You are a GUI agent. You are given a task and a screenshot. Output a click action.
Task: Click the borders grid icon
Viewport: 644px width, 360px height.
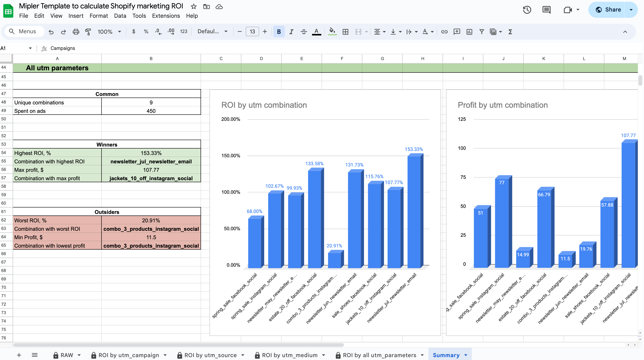coord(345,32)
